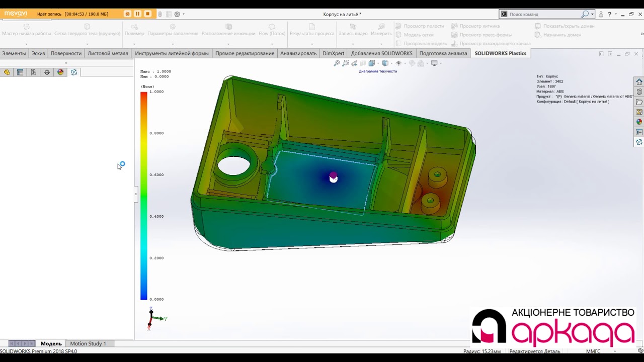The height and width of the screenshot is (362, 644).
Task: Open the File Explorer task pane icon
Action: tap(639, 102)
